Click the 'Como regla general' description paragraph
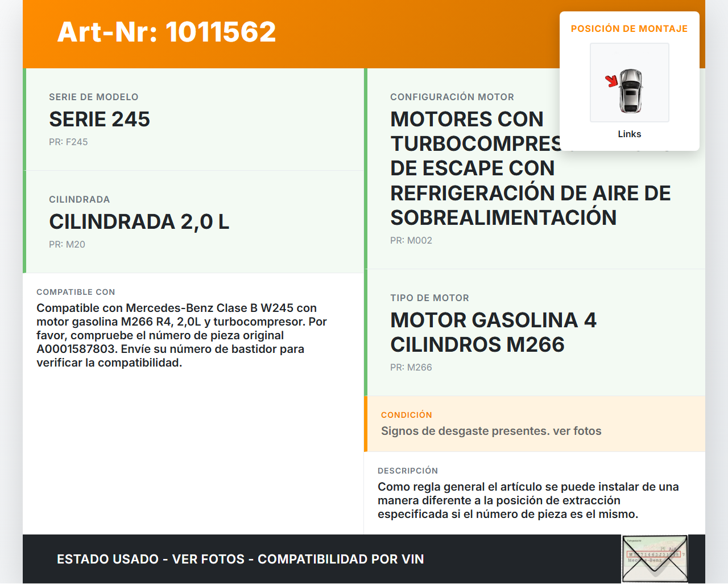The image size is (728, 584). click(528, 500)
